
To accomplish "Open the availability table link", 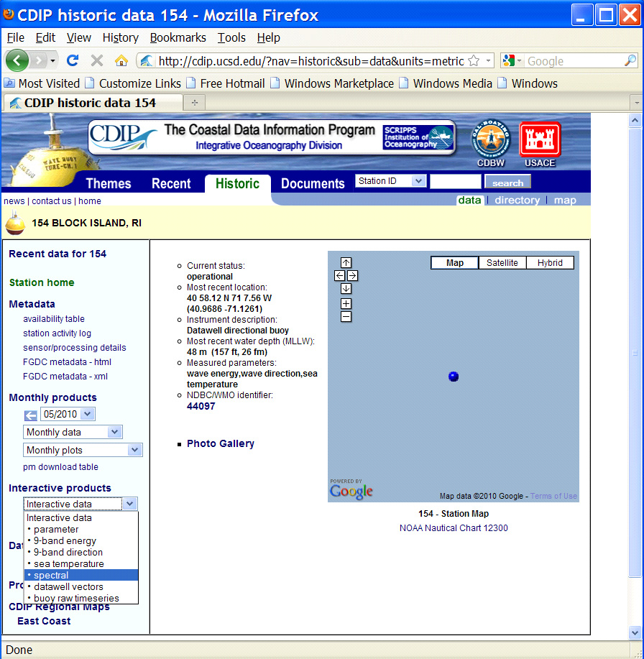I will 54,319.
